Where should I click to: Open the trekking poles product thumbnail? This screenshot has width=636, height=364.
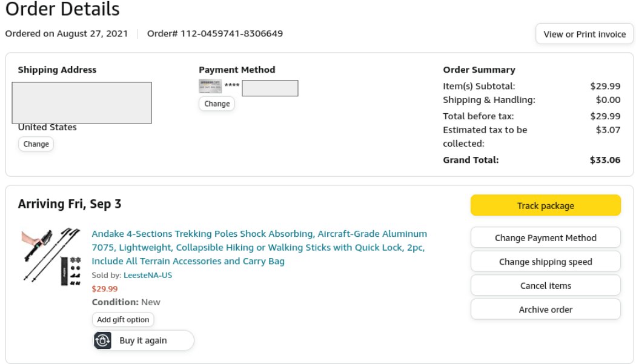tap(51, 256)
